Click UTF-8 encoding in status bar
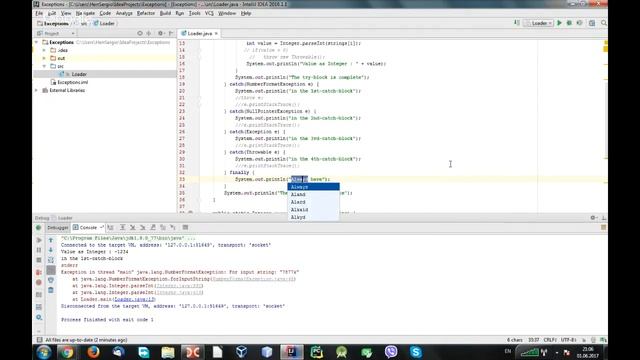This screenshot has width=640, height=360. (568, 340)
